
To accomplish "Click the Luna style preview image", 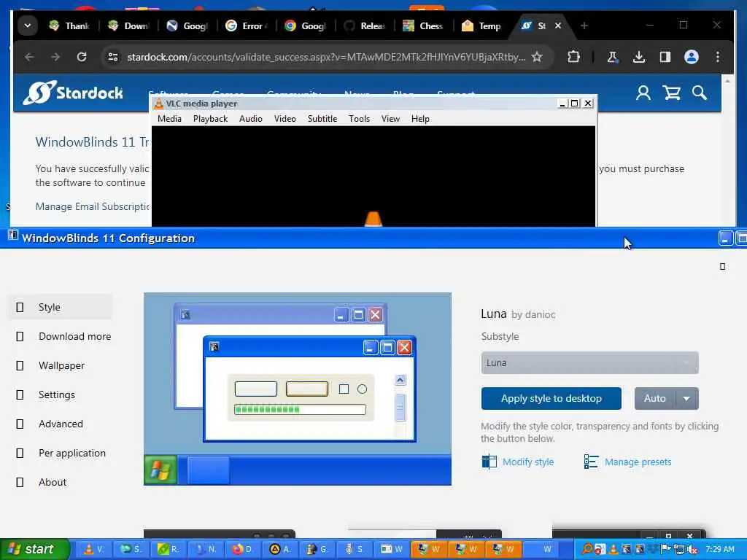I will coord(298,389).
